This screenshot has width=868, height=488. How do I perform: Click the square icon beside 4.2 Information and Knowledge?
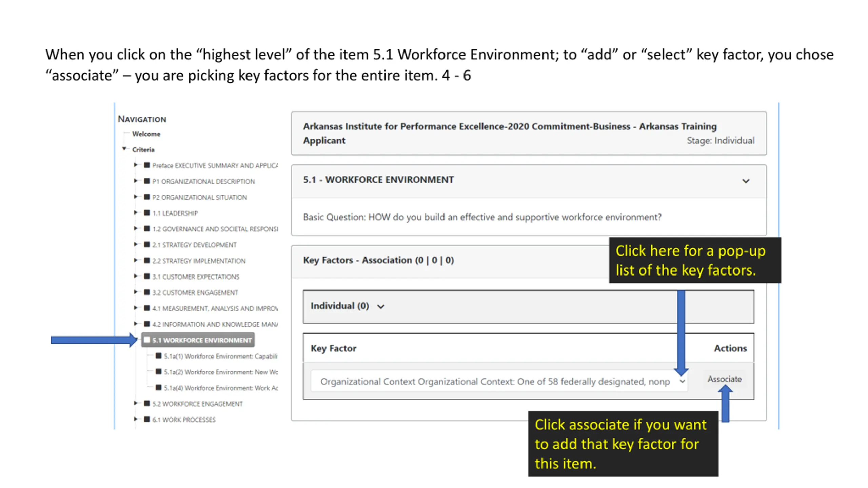147,324
